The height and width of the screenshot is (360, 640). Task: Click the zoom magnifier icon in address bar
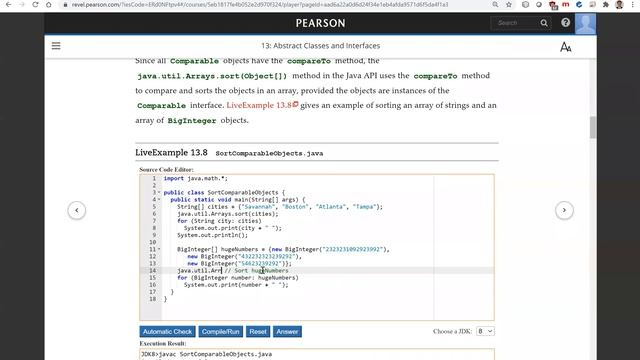495,4
